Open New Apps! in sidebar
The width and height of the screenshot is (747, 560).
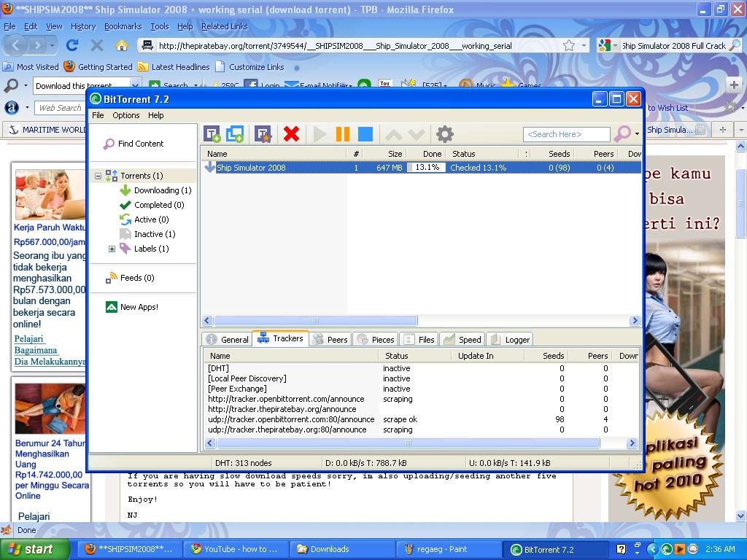pos(132,307)
